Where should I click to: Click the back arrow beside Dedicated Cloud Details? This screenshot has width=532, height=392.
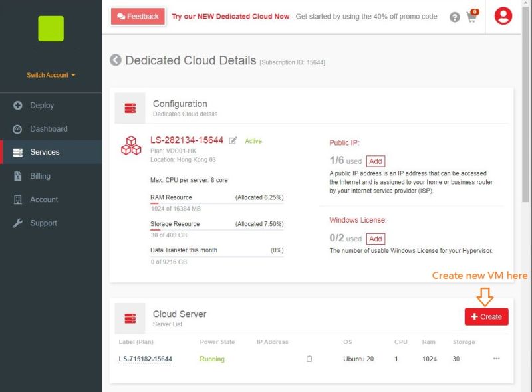point(115,60)
